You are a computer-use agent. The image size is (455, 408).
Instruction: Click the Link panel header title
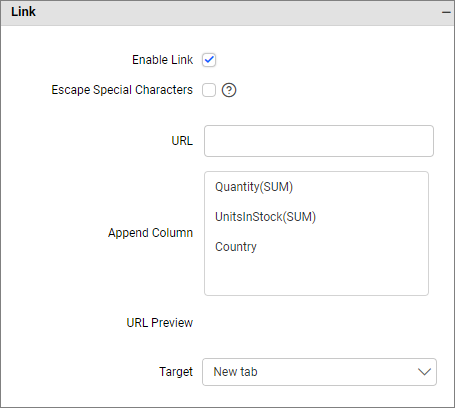click(23, 12)
